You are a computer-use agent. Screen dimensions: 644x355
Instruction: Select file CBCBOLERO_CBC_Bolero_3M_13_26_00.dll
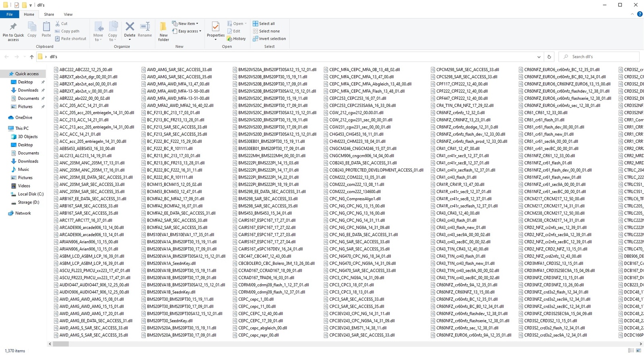[x=273, y=263]
